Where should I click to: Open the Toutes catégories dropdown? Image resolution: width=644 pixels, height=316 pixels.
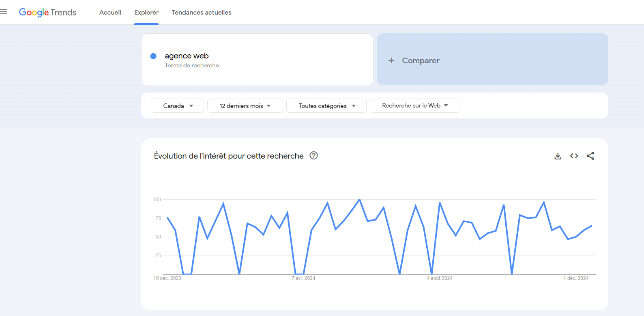[326, 106]
